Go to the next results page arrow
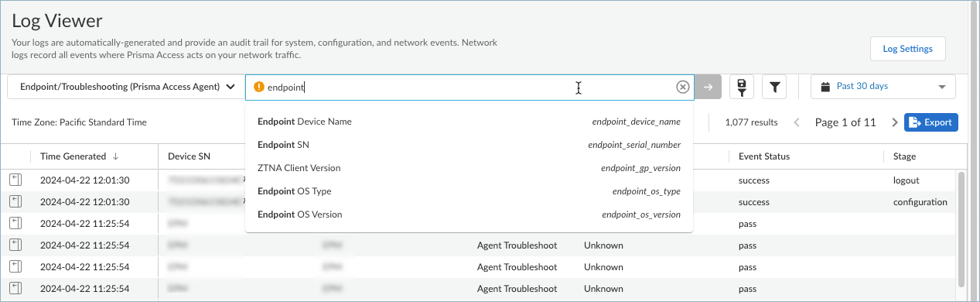 pos(895,122)
